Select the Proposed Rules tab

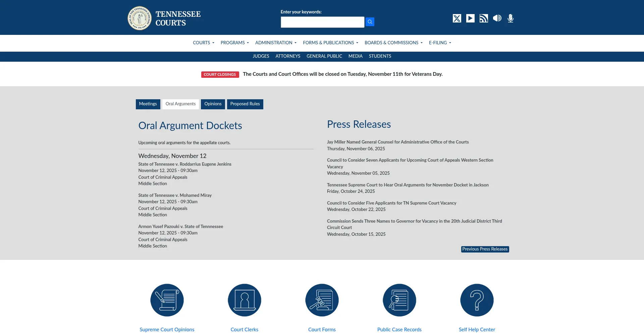coord(245,104)
